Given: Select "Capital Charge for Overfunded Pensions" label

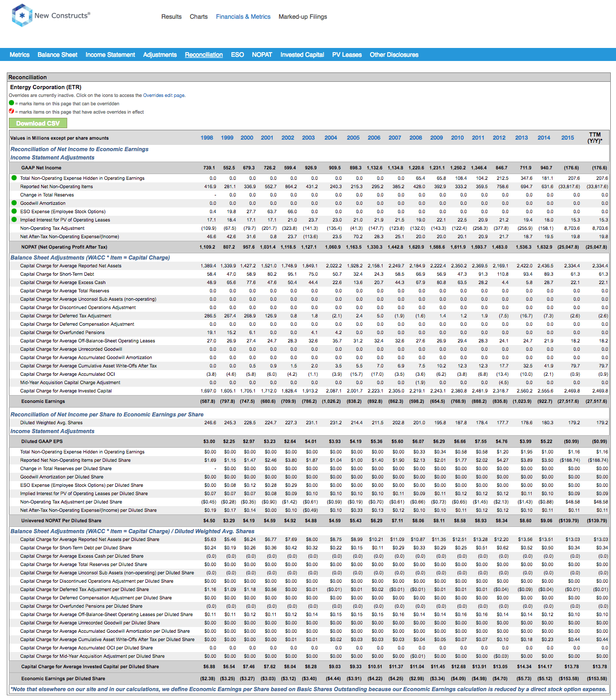Looking at the screenshot, I should (63, 333).
